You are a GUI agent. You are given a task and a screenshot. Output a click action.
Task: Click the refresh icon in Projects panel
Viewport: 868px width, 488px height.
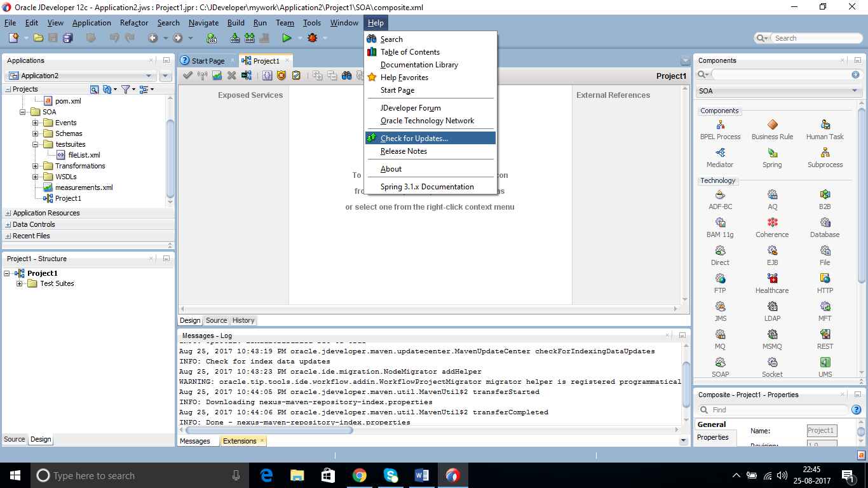[107, 90]
